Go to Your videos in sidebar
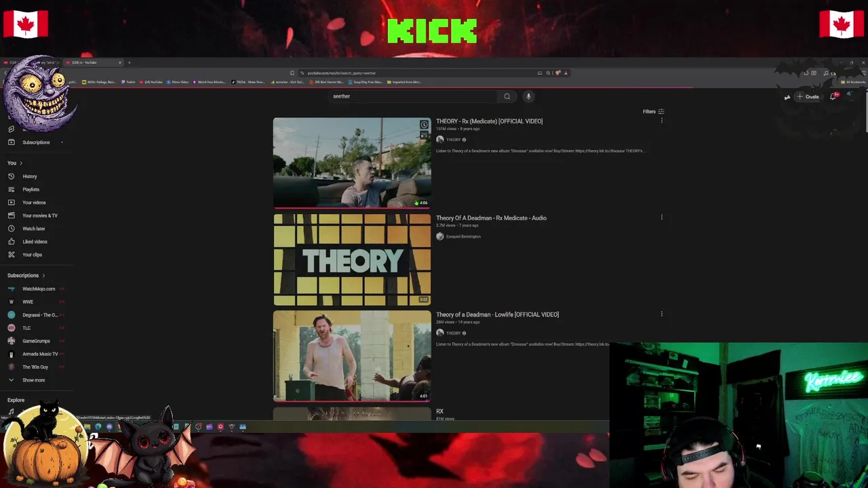This screenshot has width=868, height=488. pyautogui.click(x=34, y=203)
